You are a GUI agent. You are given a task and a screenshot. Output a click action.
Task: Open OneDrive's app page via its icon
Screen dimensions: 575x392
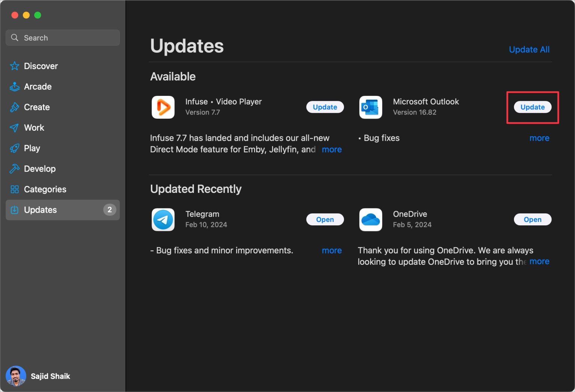(x=370, y=219)
